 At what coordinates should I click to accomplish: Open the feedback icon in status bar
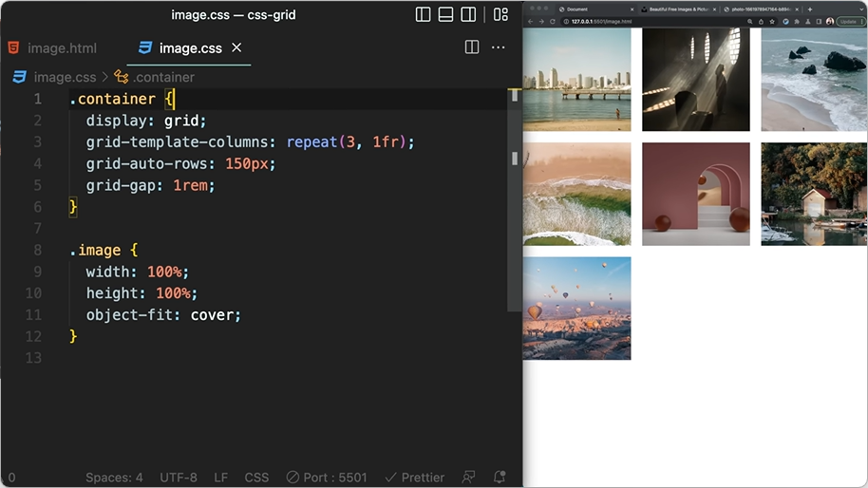click(x=468, y=477)
